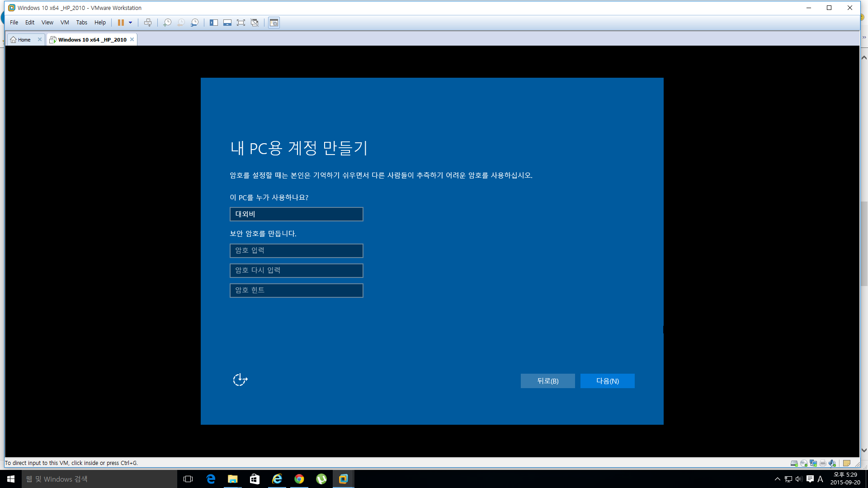Click the network adapter status icon

[813, 463]
